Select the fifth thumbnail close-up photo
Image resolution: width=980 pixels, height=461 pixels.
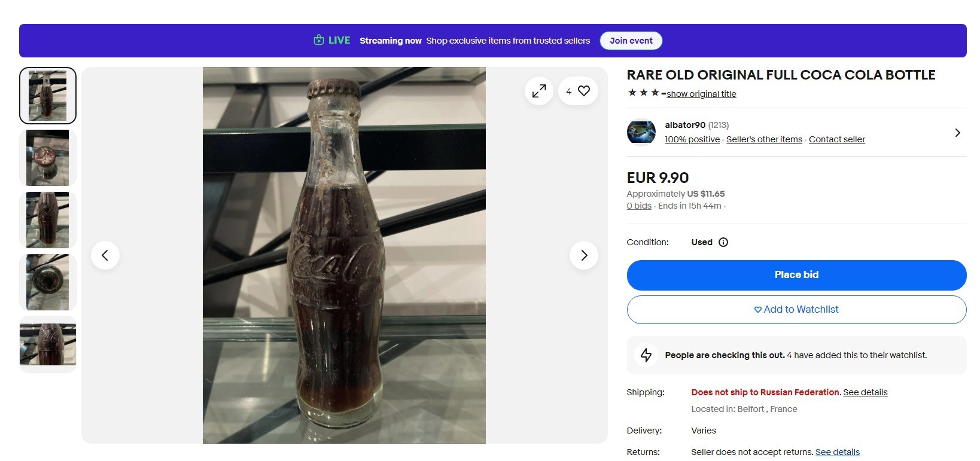(x=48, y=344)
